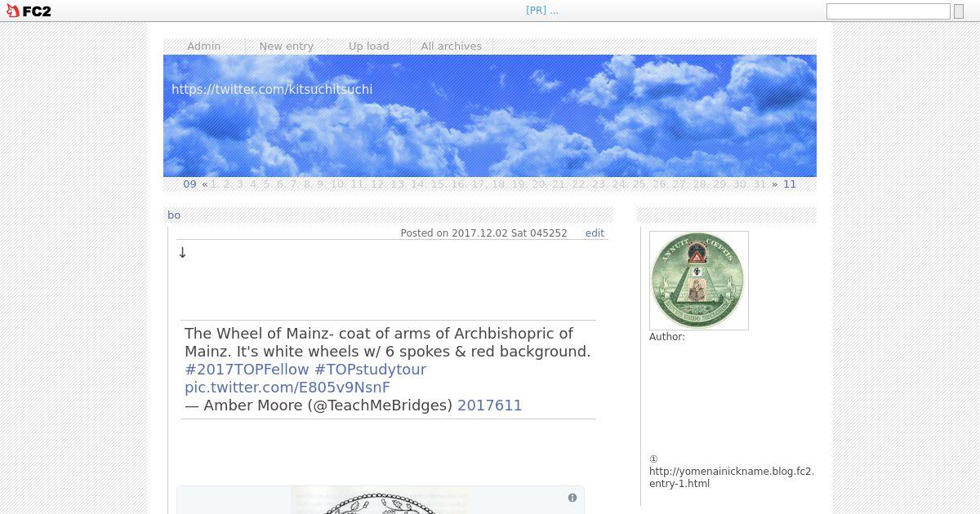Click the search submit button beside the input
The width and height of the screenshot is (980, 514).
point(959,11)
